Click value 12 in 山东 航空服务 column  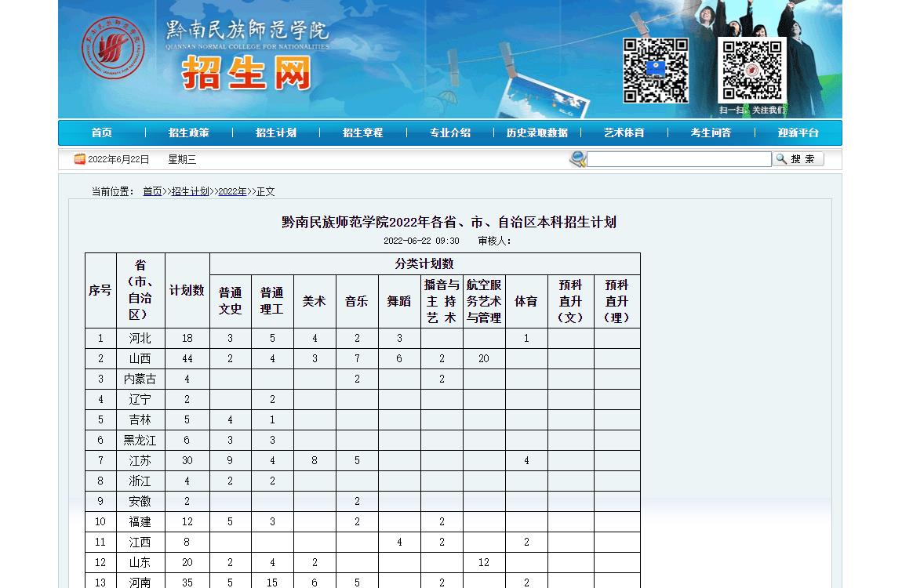tap(484, 563)
